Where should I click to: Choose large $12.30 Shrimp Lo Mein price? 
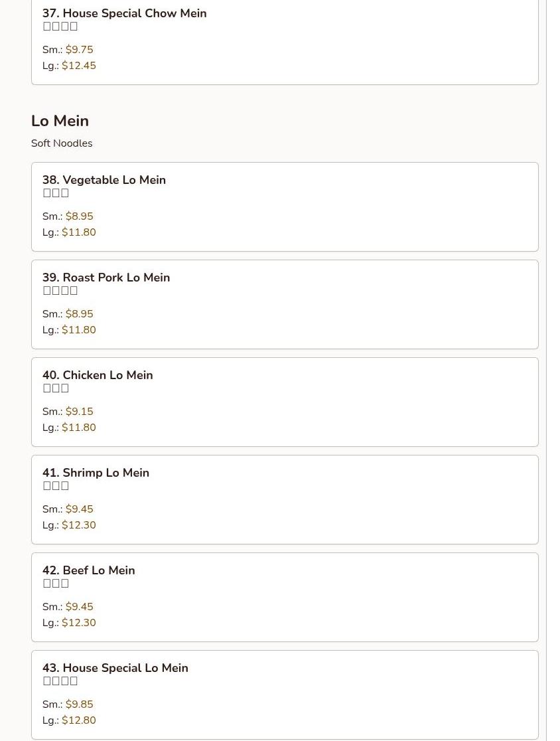coord(78,525)
